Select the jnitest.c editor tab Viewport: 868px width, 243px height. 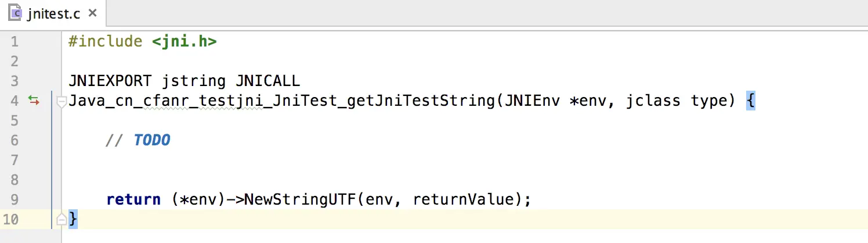(53, 13)
